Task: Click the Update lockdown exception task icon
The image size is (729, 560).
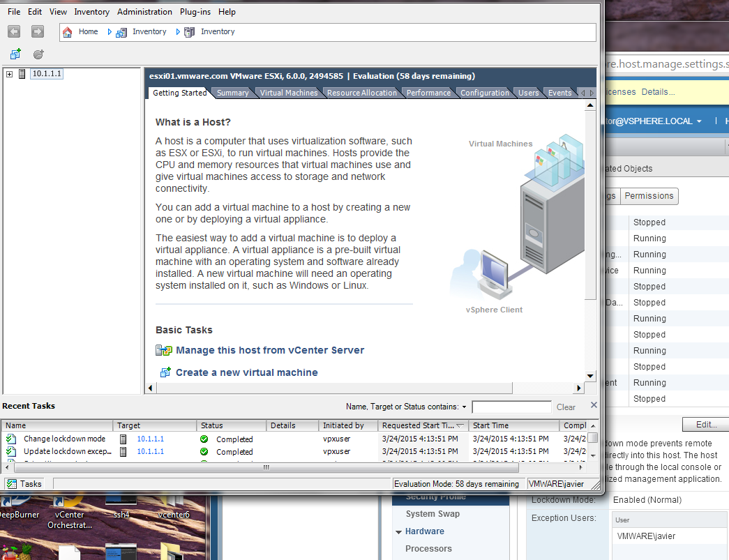Action: 11,451
